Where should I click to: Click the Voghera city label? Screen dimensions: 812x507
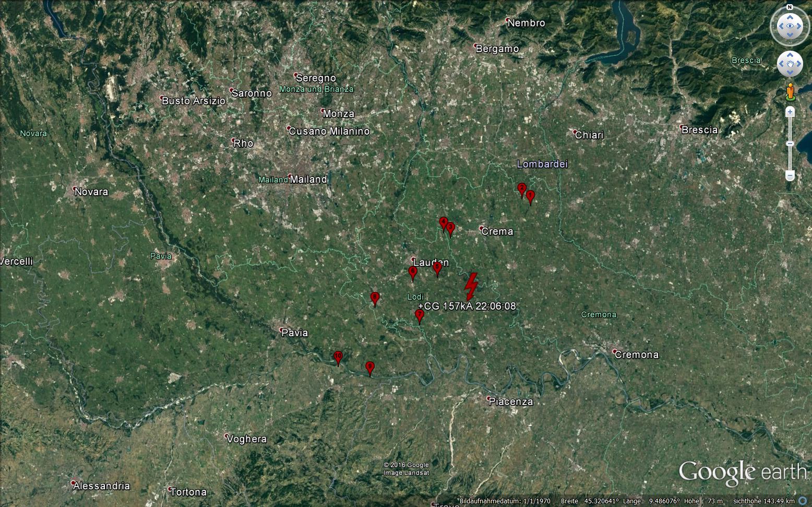246,439
